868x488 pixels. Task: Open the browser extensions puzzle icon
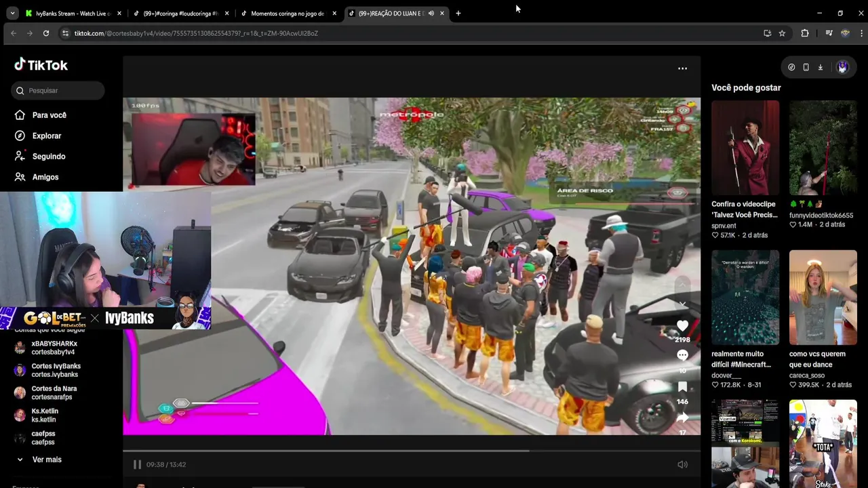[805, 33]
